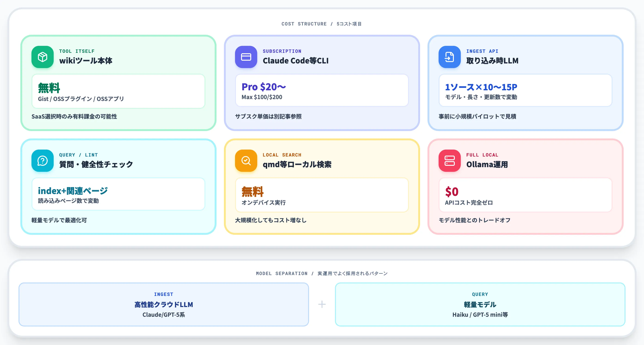
Task: Click the purple credit card Subscription icon
Action: pos(246,57)
